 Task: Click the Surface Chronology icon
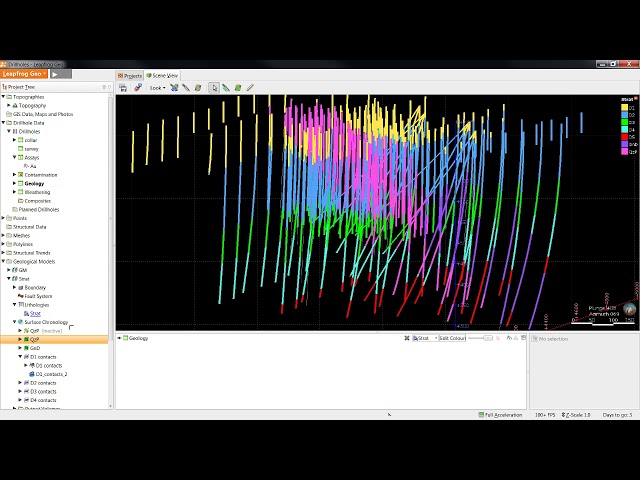[x=20, y=322]
